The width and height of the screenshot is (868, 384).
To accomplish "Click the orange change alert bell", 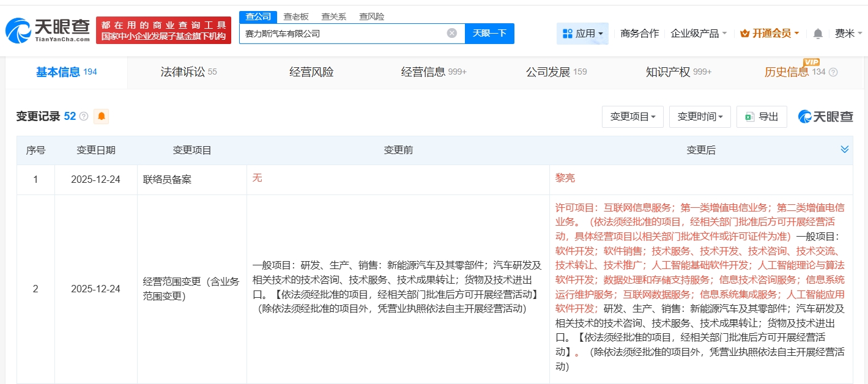I will tap(101, 116).
